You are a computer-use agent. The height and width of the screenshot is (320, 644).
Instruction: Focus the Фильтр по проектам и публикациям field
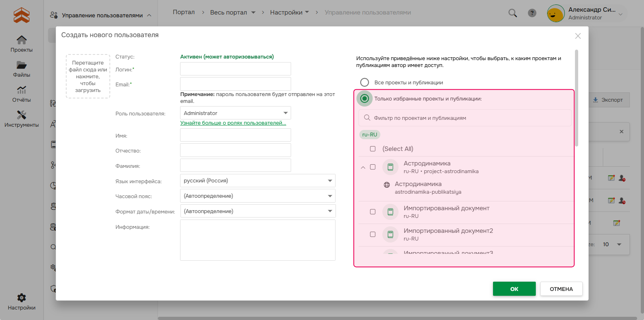pyautogui.click(x=465, y=118)
